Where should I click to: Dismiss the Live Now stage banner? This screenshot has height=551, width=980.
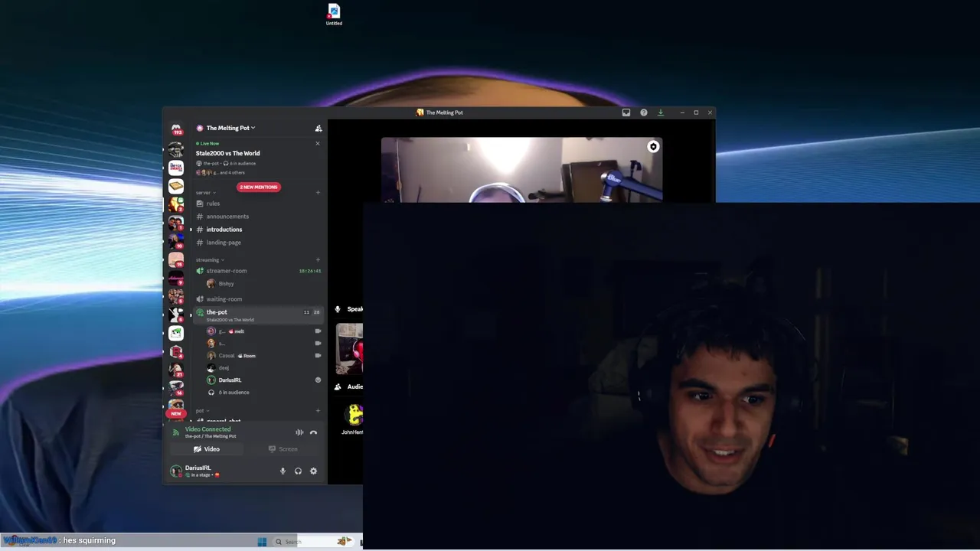click(x=318, y=143)
